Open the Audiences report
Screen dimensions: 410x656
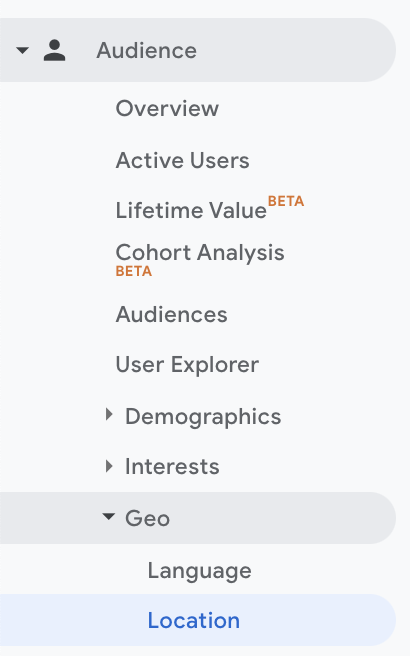pos(172,314)
